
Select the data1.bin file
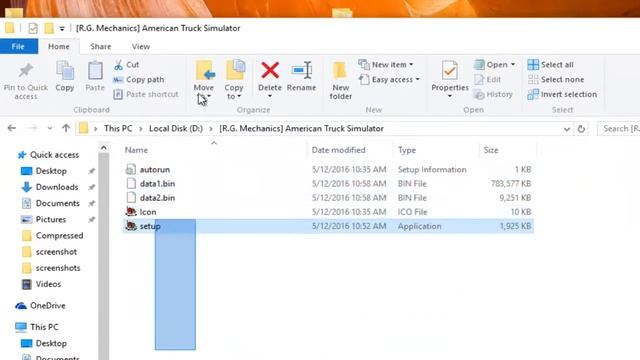[328, 184]
